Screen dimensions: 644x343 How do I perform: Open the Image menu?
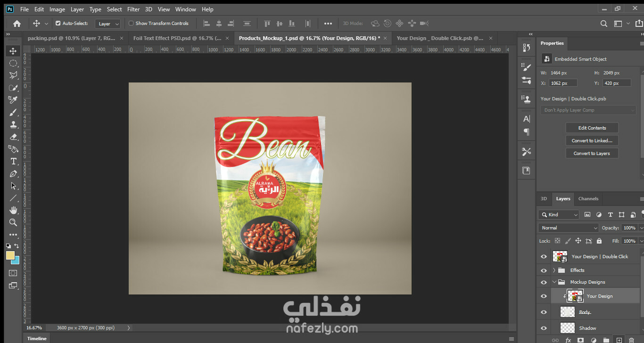[x=57, y=9]
